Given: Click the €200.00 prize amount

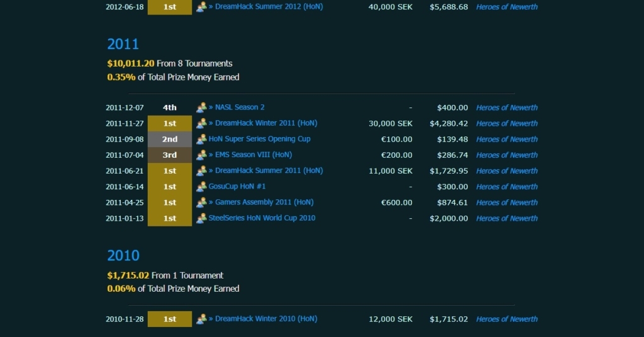Looking at the screenshot, I should pyautogui.click(x=397, y=155).
